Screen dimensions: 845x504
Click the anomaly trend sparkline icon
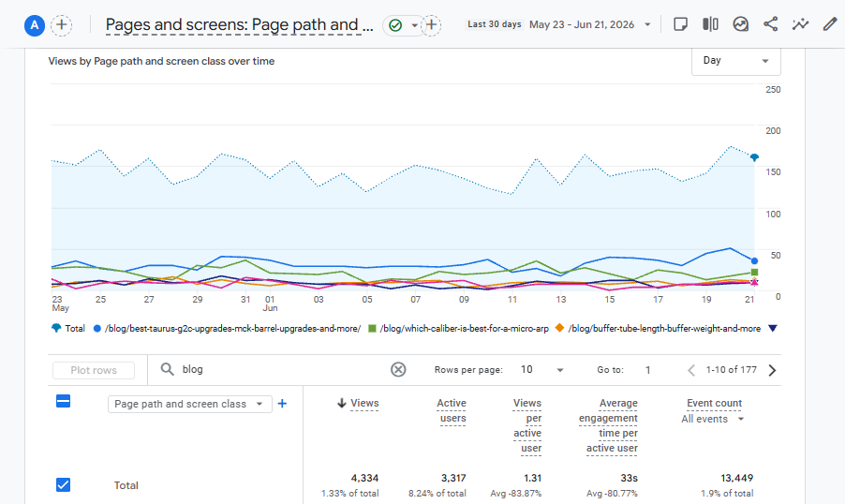point(800,24)
